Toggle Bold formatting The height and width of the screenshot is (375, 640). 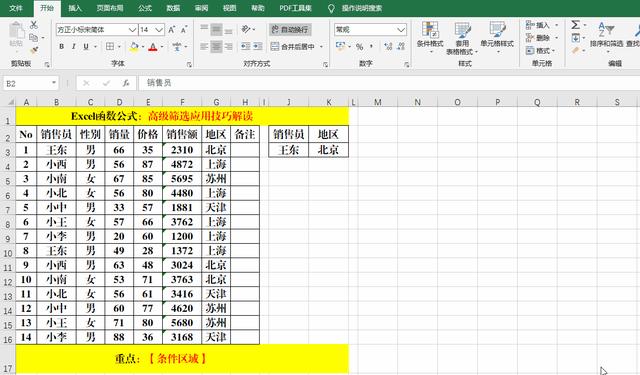coord(61,47)
